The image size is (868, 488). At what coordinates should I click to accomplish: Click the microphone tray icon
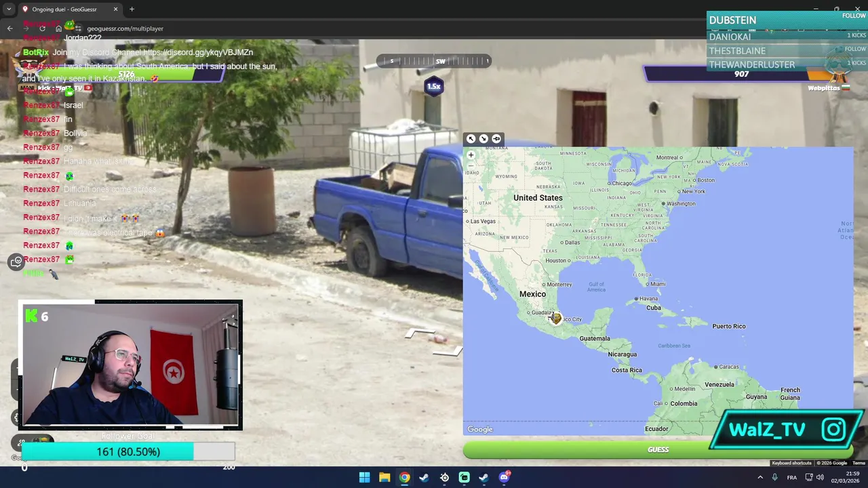[x=774, y=477]
